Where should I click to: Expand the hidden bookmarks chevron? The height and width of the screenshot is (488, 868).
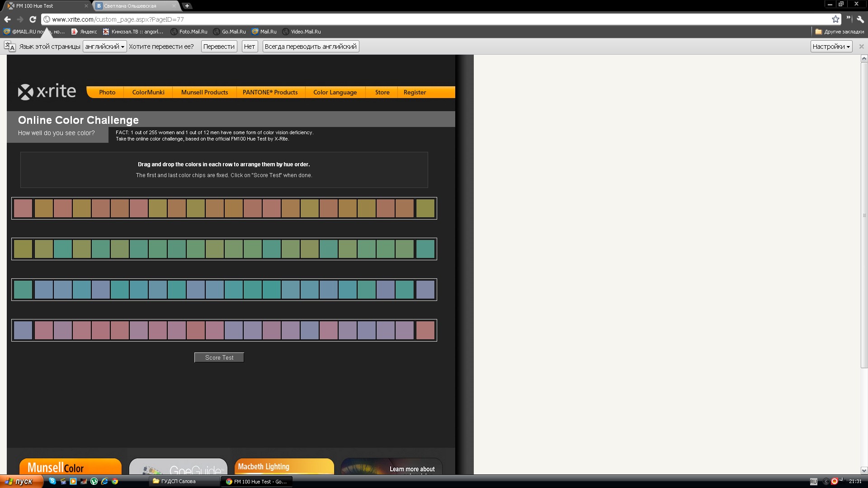[x=849, y=19]
